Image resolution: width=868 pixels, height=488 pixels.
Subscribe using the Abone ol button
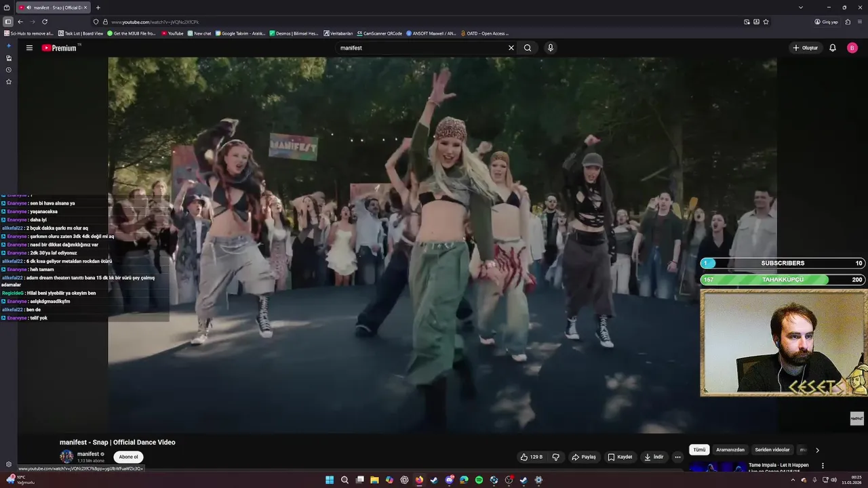click(x=128, y=457)
